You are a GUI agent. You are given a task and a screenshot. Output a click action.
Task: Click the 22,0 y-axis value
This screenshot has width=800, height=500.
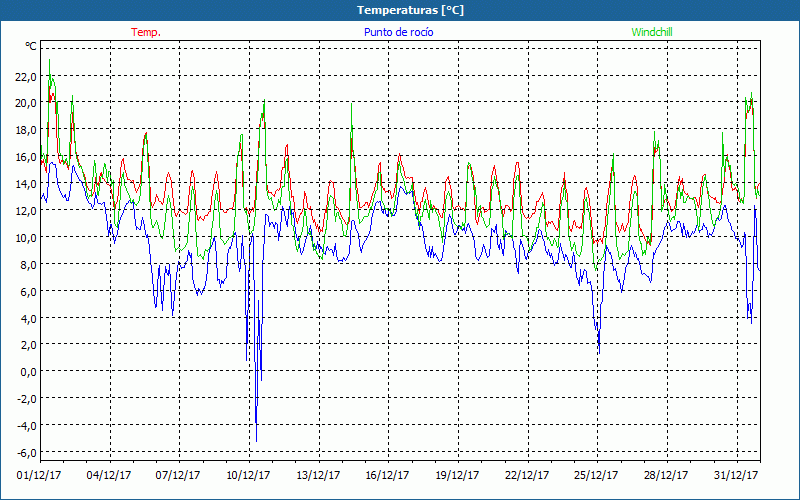coord(26,77)
